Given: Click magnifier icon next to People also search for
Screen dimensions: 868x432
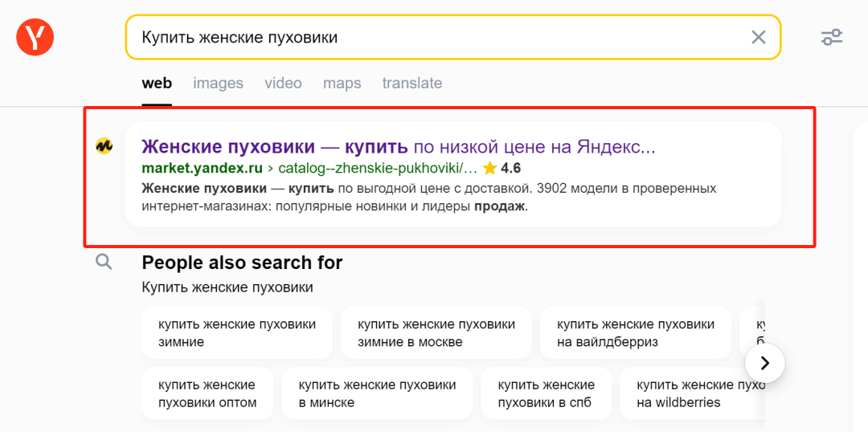Looking at the screenshot, I should [104, 262].
